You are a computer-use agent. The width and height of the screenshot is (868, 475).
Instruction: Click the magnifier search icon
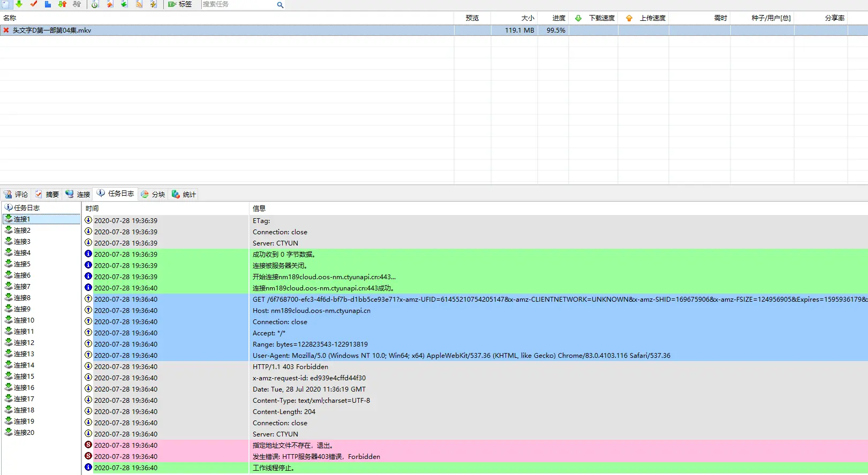click(x=280, y=5)
